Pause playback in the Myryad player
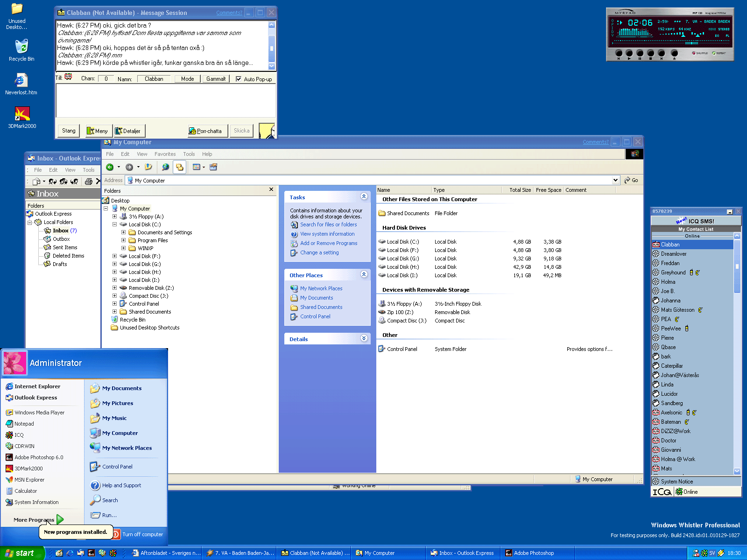The height and width of the screenshot is (560, 747). [640, 53]
